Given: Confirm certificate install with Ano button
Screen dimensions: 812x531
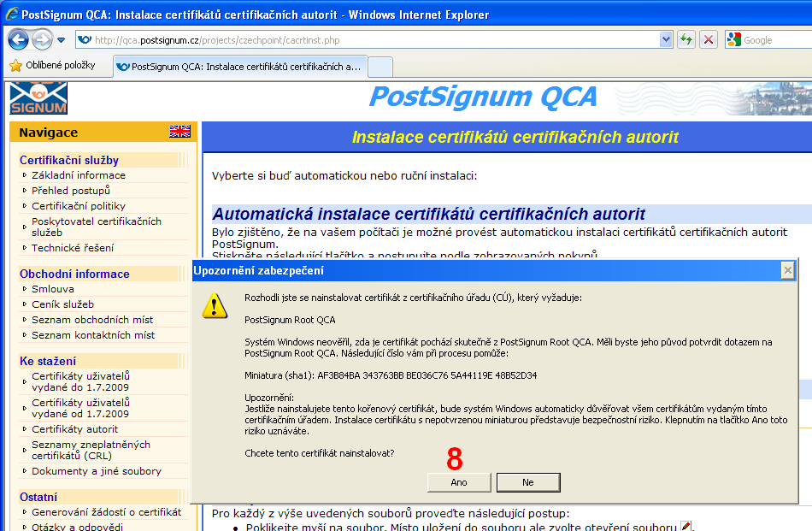Looking at the screenshot, I should point(459,482).
